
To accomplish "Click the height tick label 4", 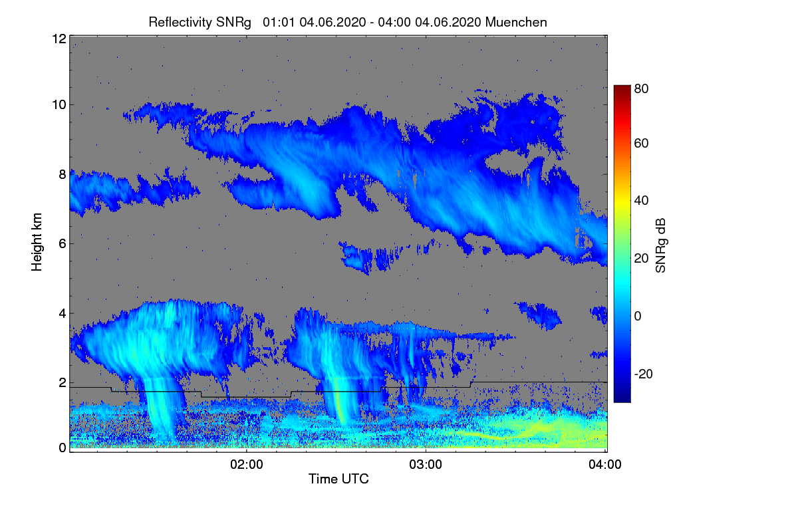I will click(x=62, y=313).
